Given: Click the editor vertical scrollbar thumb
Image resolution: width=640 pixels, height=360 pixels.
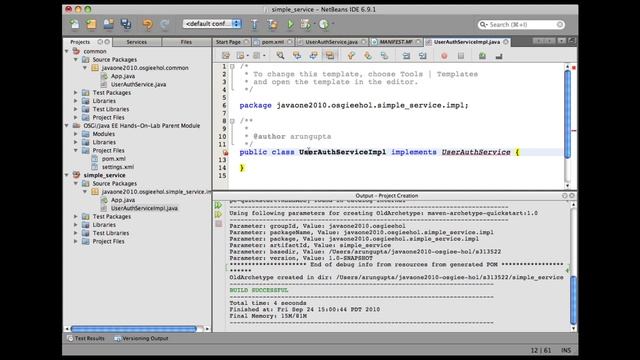Looking at the screenshot, I should [x=567, y=114].
